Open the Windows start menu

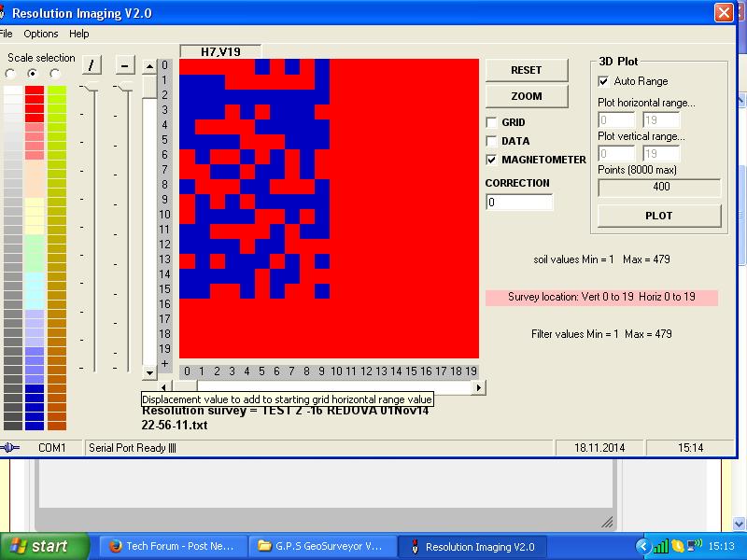point(44,546)
